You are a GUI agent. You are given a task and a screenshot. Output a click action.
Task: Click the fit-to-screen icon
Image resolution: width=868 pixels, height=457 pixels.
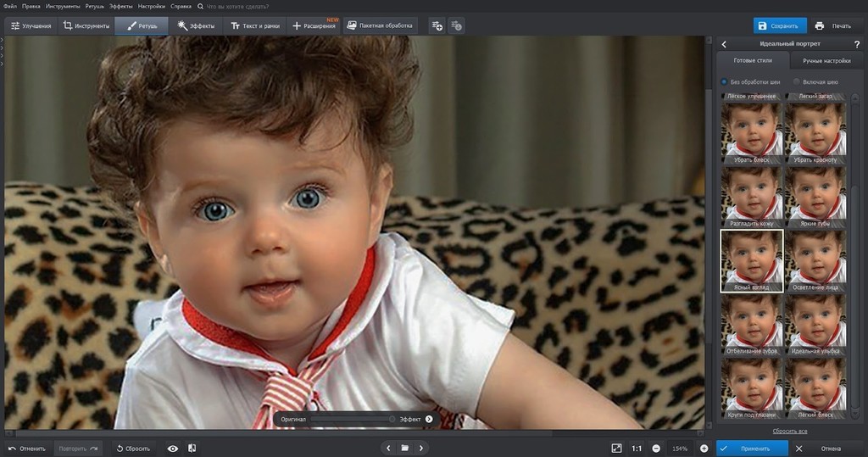point(616,448)
